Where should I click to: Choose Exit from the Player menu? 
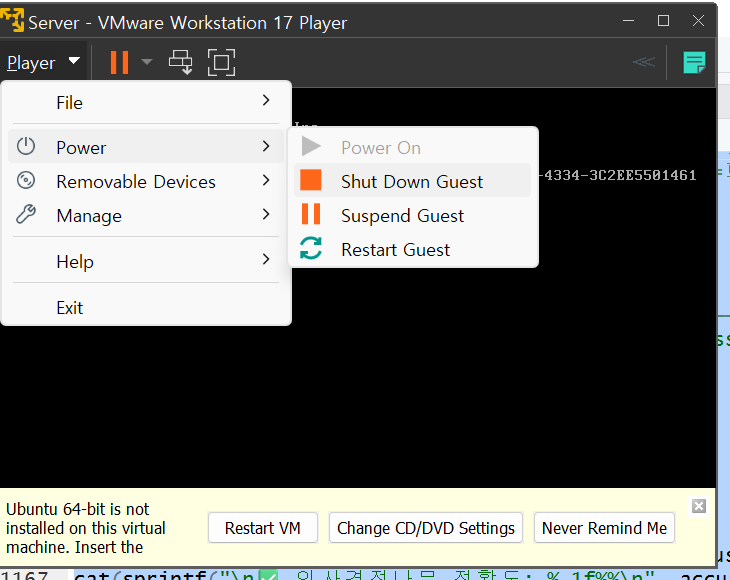146,307
